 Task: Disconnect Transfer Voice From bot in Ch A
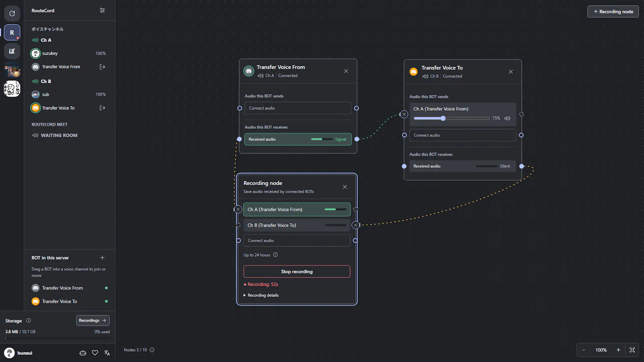[x=102, y=67]
